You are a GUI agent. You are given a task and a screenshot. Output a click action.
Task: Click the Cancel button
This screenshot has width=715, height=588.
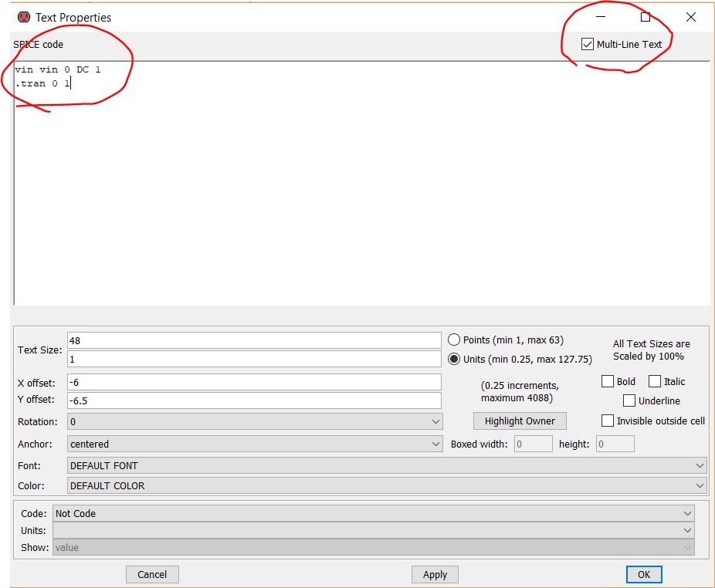[152, 574]
